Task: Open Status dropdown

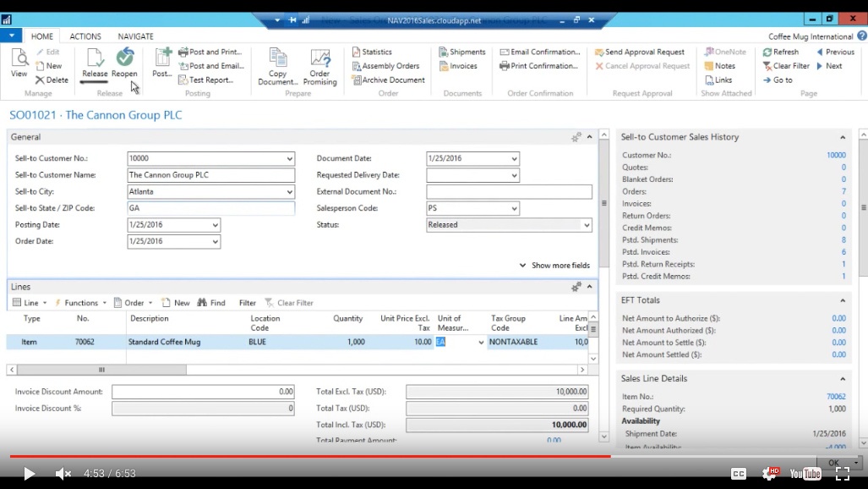Action: tap(587, 225)
